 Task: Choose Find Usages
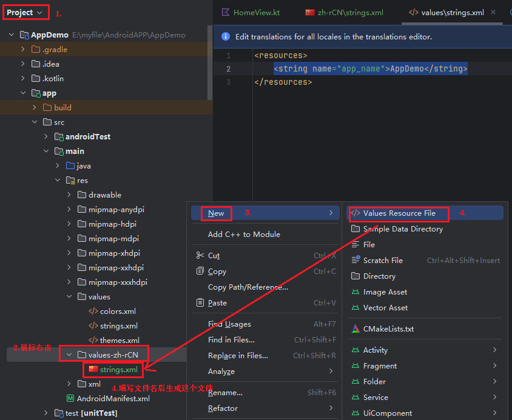point(266,324)
